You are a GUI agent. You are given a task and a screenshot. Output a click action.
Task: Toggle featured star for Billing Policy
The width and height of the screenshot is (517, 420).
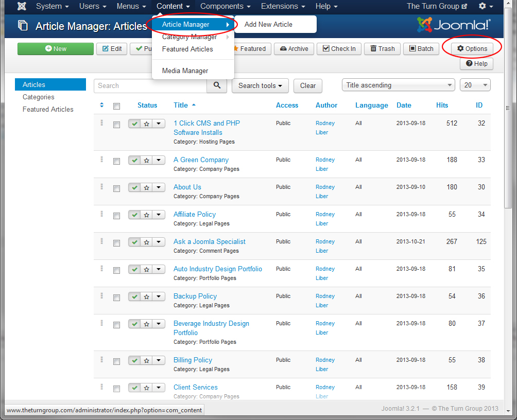pos(146,360)
